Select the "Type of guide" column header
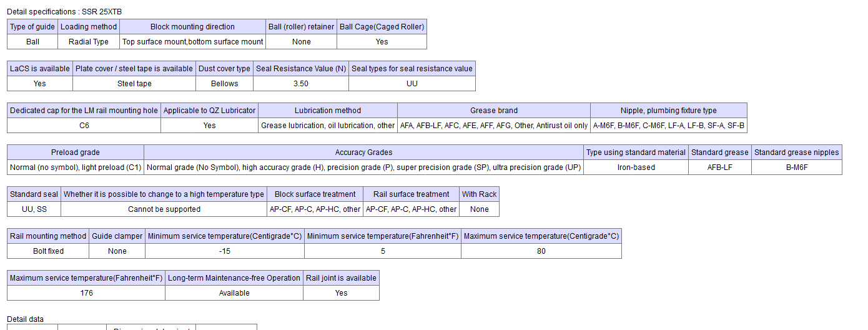The height and width of the screenshot is (330, 868). tap(32, 27)
